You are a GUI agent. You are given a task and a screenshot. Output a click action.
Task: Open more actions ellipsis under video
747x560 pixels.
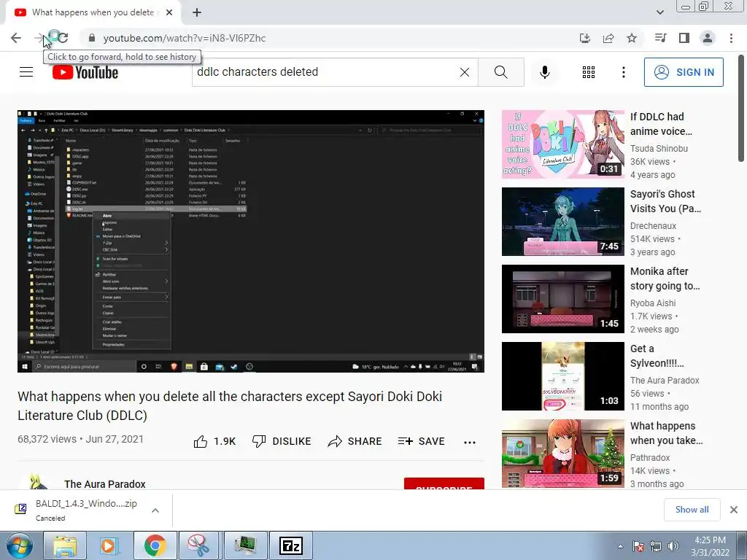coord(470,443)
